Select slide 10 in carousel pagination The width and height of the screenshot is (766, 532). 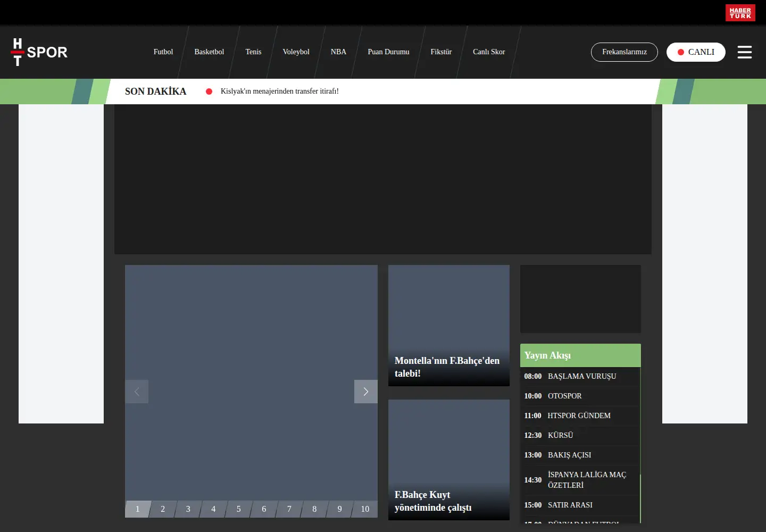coord(365,509)
